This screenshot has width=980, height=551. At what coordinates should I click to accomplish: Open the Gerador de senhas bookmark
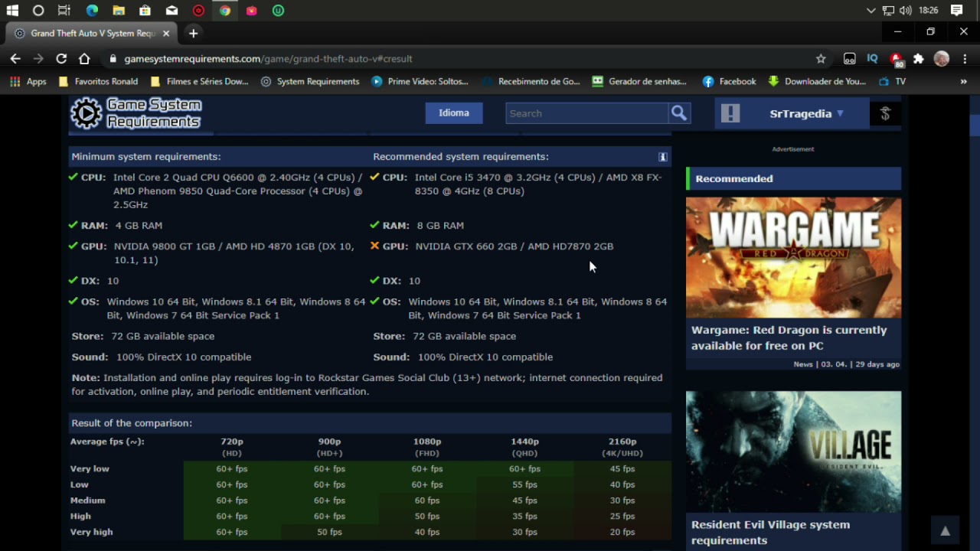[x=639, y=81]
